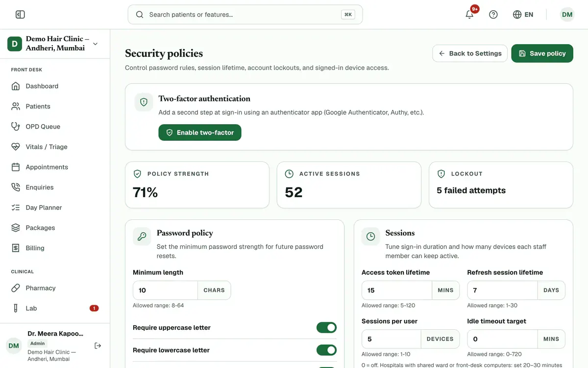
Task: Open Vitals / Triage page
Action: (55, 147)
